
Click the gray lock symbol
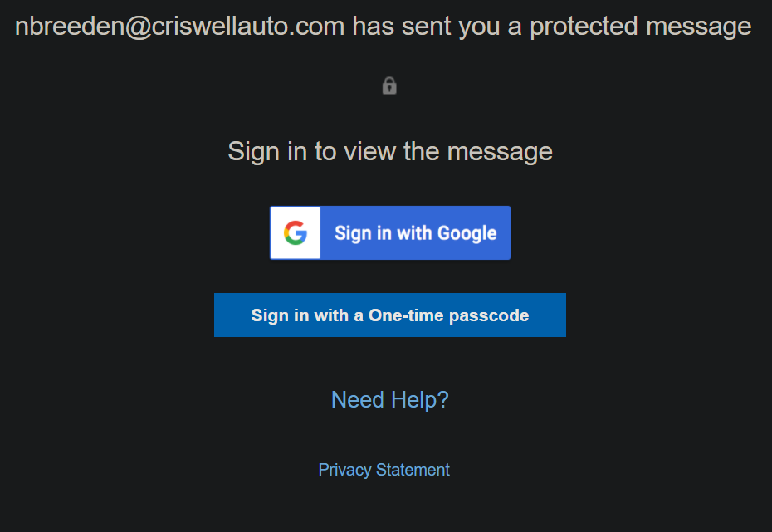[389, 85]
